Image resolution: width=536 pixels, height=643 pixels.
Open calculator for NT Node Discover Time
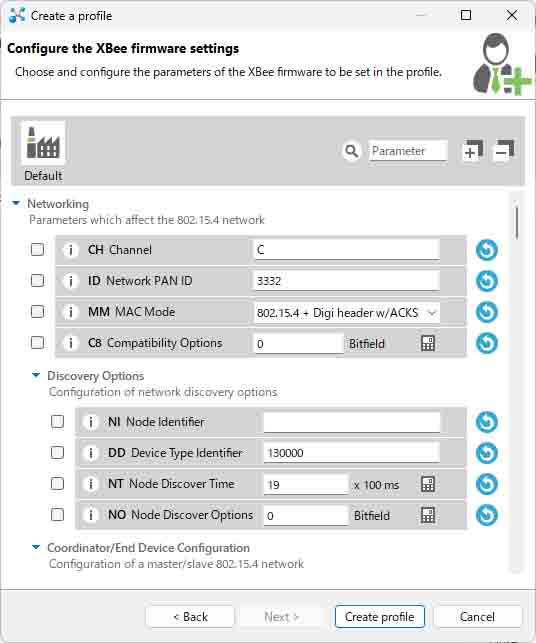428,484
